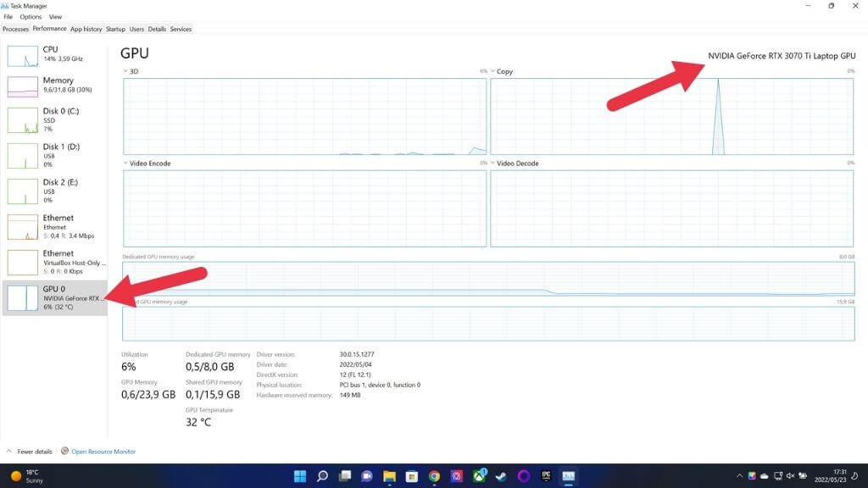Open Microsoft Store from taskbar
Viewport: 868px width, 488px height.
[x=412, y=476]
